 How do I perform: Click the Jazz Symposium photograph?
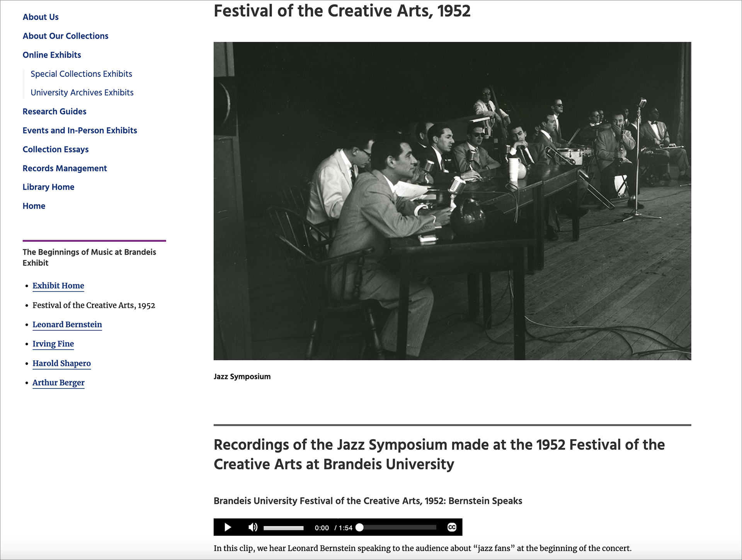[x=452, y=201]
